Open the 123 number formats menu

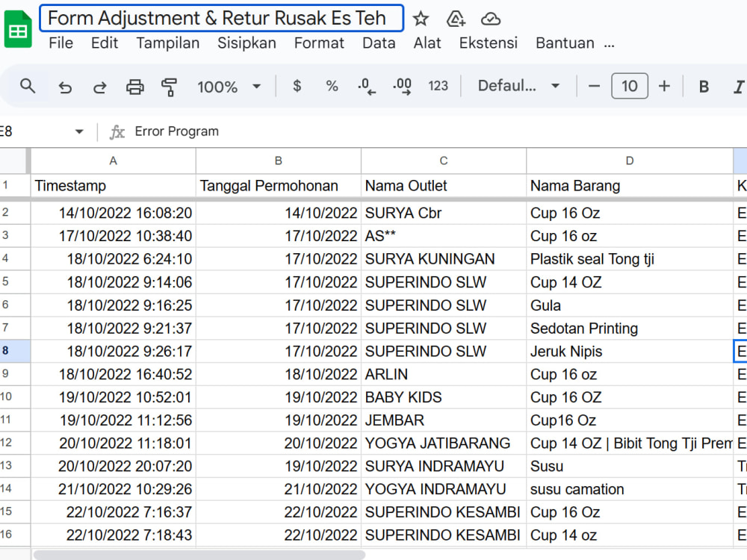click(438, 86)
